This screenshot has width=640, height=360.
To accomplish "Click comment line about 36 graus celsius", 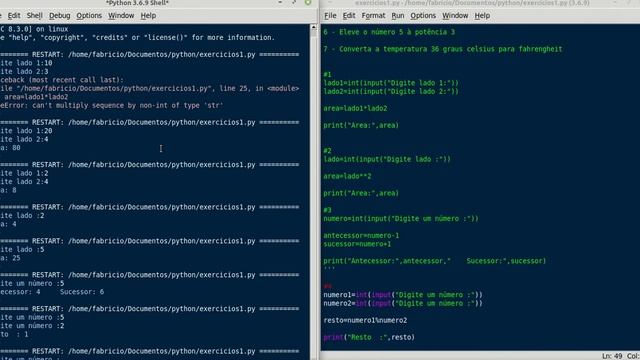I will [x=443, y=49].
